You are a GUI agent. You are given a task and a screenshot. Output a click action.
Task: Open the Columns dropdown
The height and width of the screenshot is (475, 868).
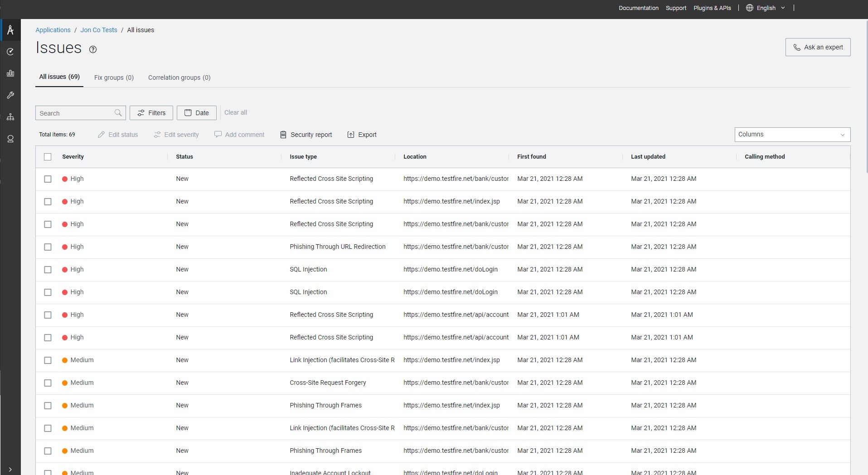[792, 135]
